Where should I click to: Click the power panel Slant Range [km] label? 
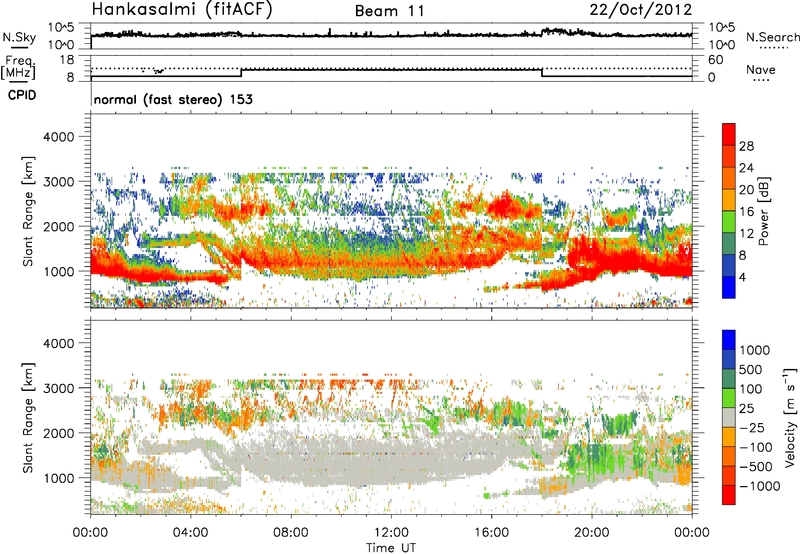click(x=29, y=211)
